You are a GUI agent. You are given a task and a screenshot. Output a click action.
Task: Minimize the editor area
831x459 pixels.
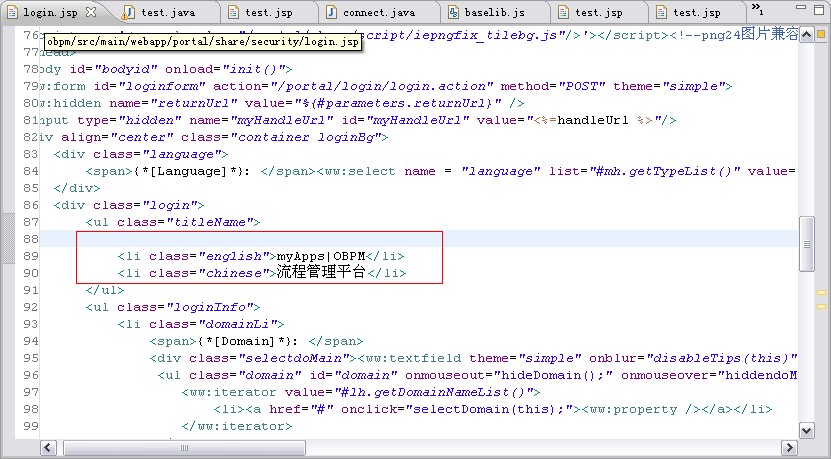coord(801,7)
